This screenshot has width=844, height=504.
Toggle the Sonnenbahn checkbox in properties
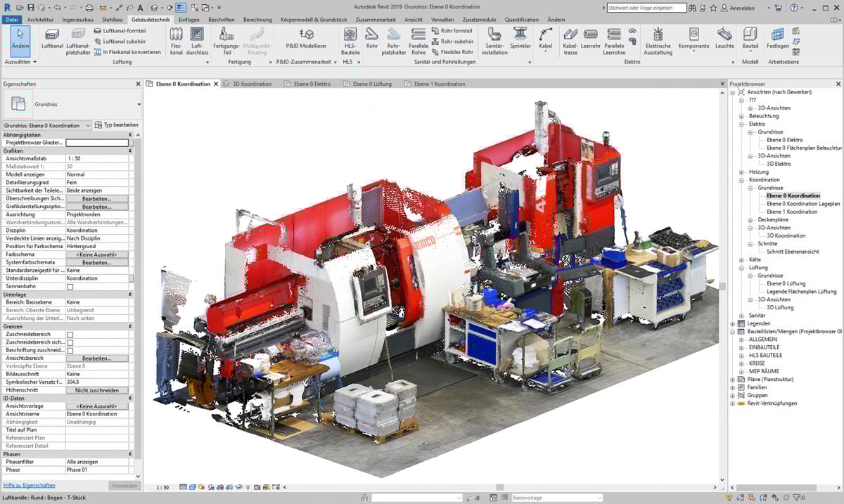(x=69, y=287)
